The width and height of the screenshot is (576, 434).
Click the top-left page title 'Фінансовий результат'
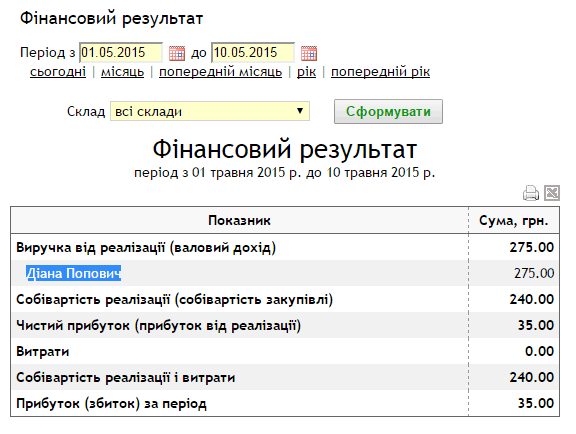pos(111,18)
